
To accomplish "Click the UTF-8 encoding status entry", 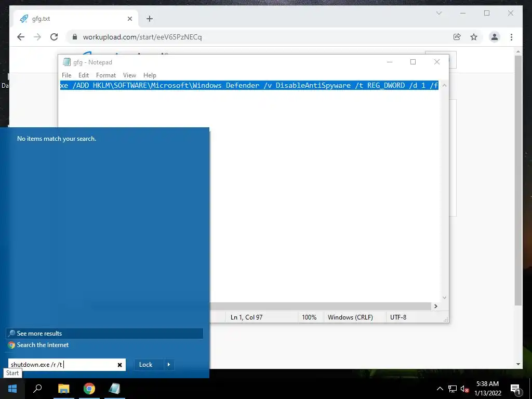I will 398,317.
